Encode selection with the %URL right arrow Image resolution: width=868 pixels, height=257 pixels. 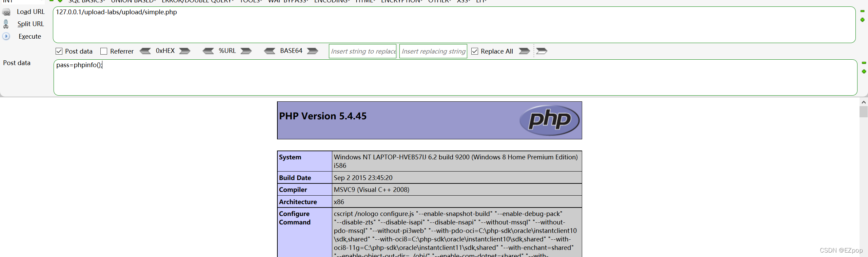pos(246,51)
